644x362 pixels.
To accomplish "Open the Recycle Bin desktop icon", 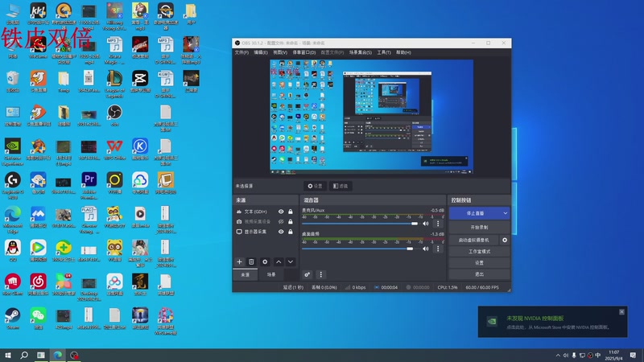I will [13, 81].
